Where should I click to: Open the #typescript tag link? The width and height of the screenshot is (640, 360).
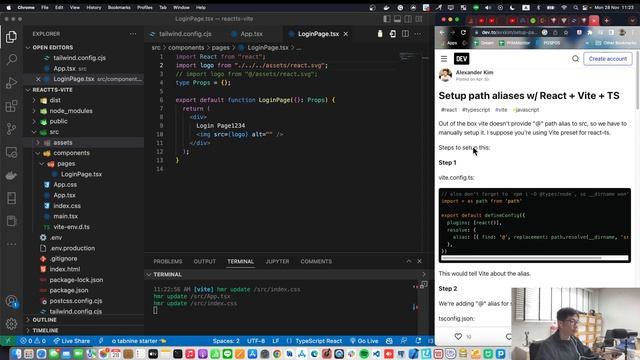pyautogui.click(x=476, y=110)
